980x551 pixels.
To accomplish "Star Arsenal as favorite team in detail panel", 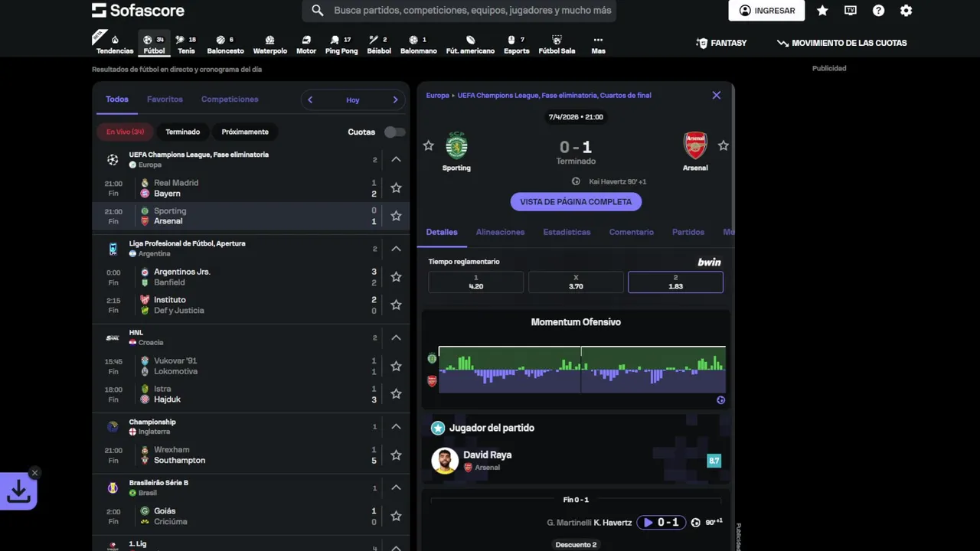I will 723,145.
